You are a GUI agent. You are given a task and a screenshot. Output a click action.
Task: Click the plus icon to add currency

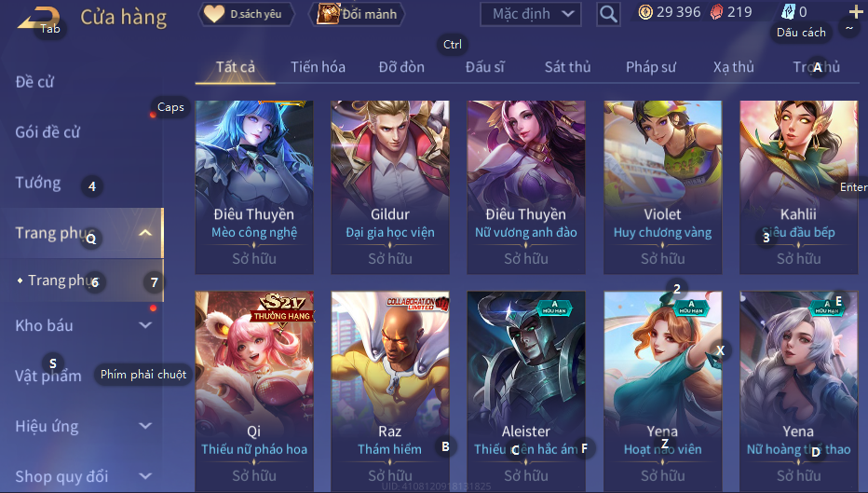click(855, 11)
